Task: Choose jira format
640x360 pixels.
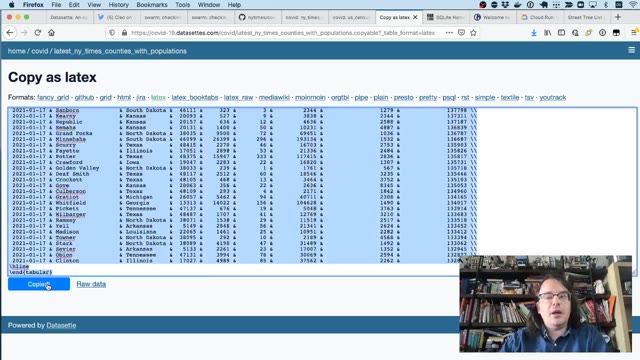Action: tap(141, 98)
